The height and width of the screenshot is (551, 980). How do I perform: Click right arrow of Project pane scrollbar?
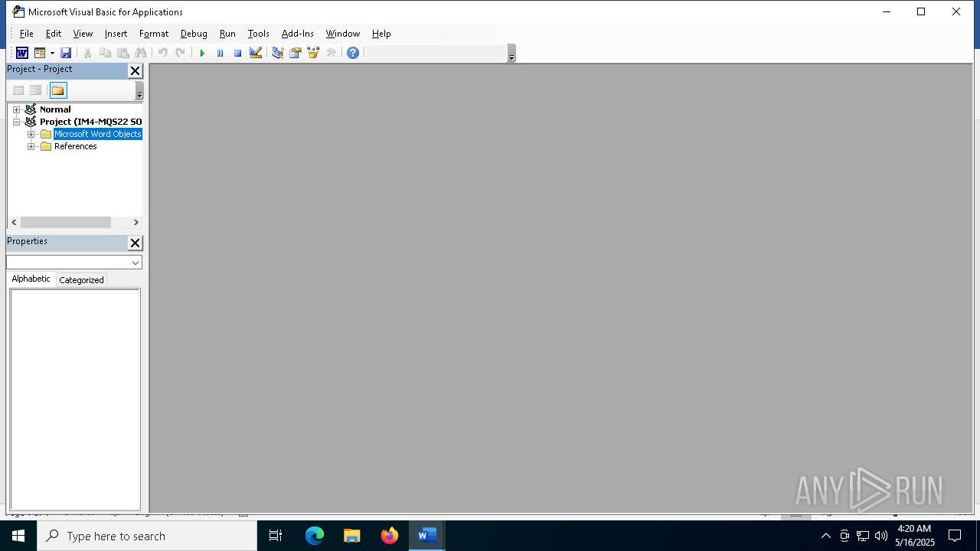click(136, 222)
